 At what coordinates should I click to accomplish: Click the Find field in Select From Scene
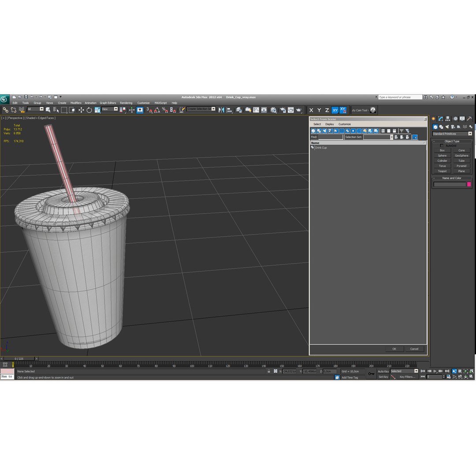[x=330, y=137]
